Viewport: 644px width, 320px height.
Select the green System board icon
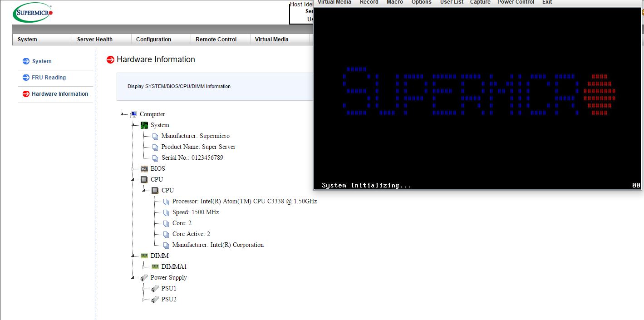tap(144, 125)
